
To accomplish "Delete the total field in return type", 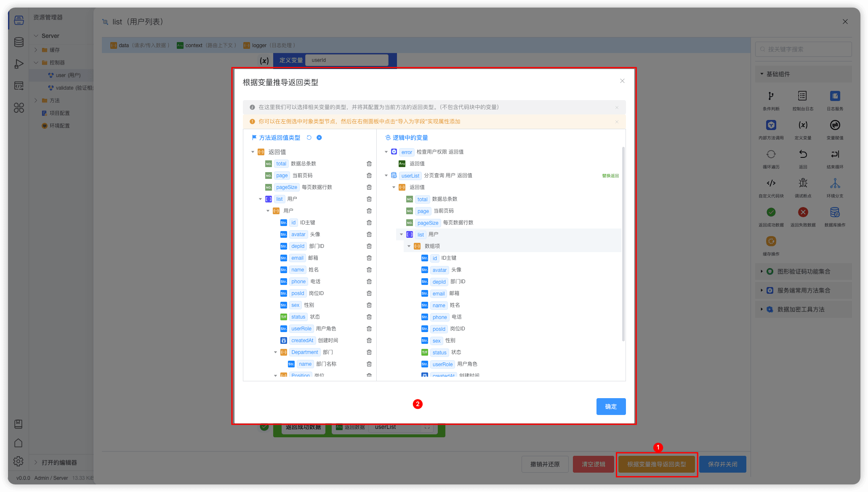I will pyautogui.click(x=369, y=164).
